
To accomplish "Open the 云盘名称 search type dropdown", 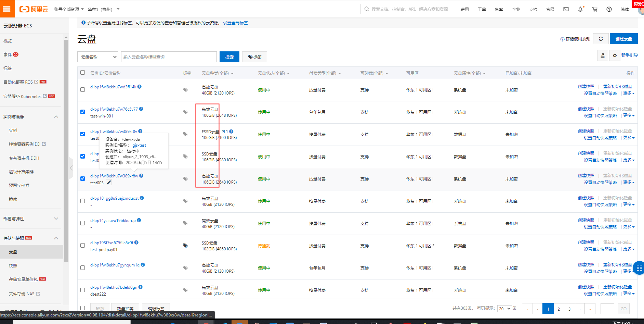I will (98, 57).
